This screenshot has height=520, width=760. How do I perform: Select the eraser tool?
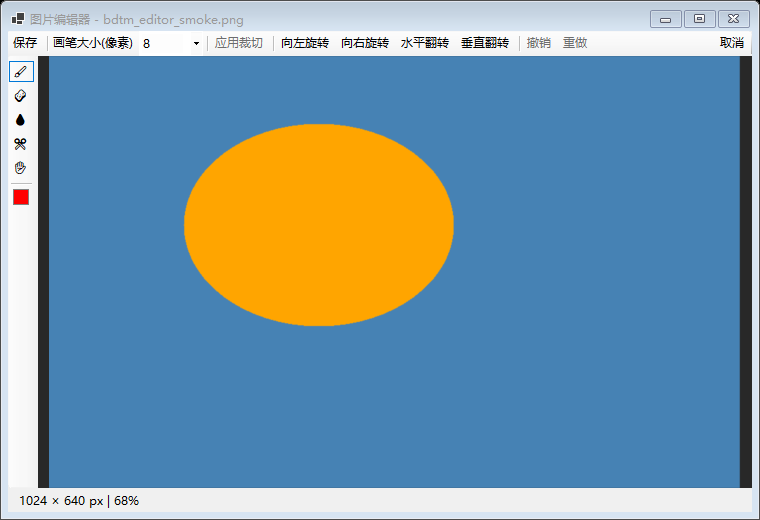tap(21, 96)
